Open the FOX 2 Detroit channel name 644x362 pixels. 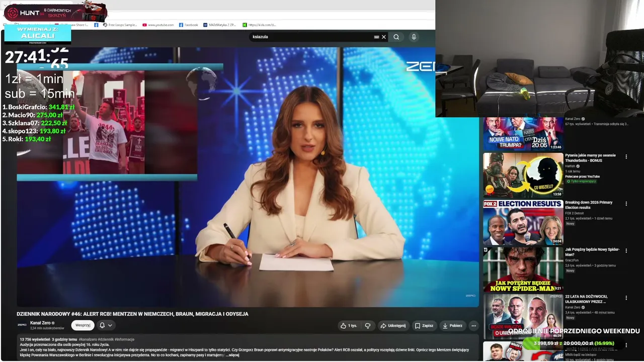coord(575,213)
